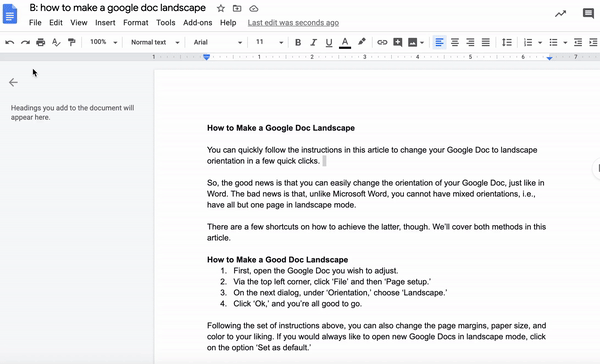Star this document
Image resolution: width=600 pixels, height=364 pixels.
pos(220,8)
